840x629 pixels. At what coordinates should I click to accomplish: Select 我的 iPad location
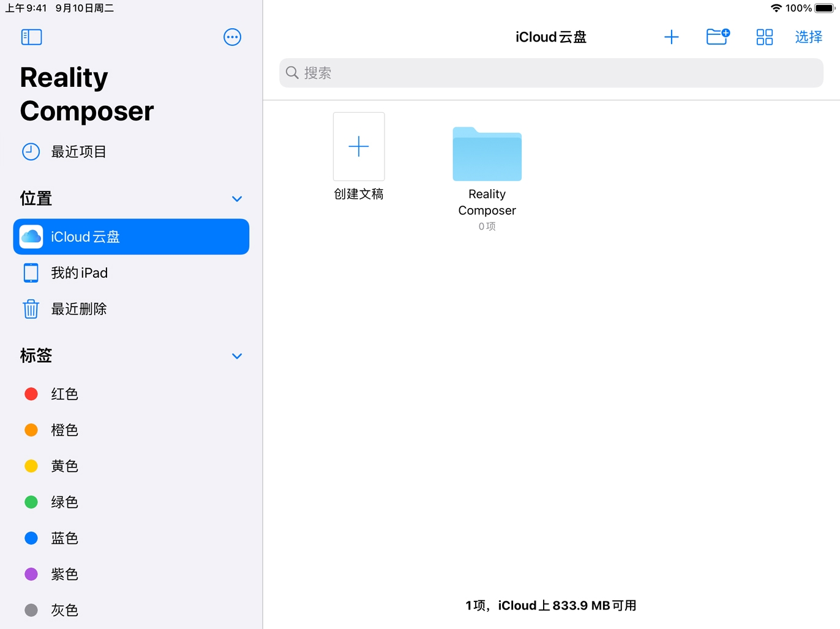(131, 273)
